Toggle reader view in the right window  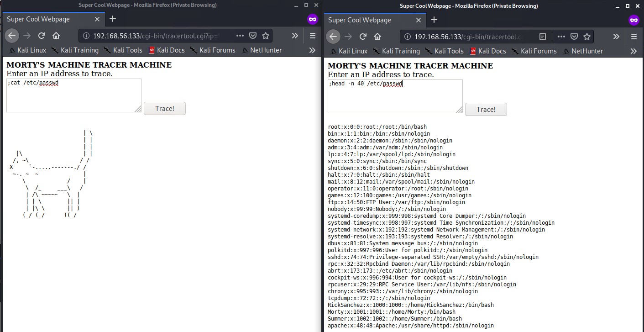click(x=543, y=37)
